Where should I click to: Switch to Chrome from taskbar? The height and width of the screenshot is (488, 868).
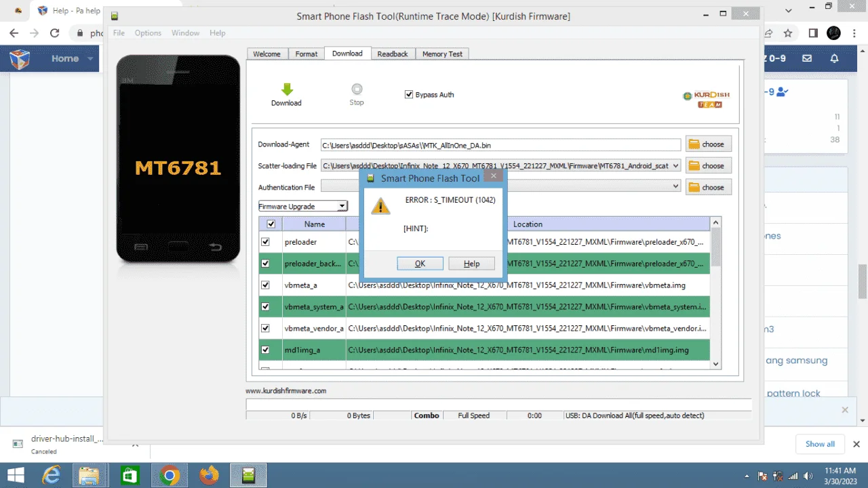(169, 475)
